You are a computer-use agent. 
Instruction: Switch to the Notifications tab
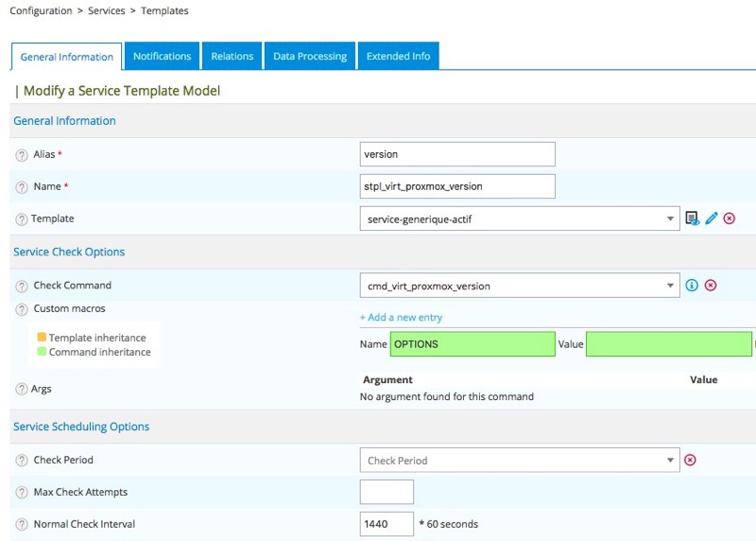[x=162, y=57]
